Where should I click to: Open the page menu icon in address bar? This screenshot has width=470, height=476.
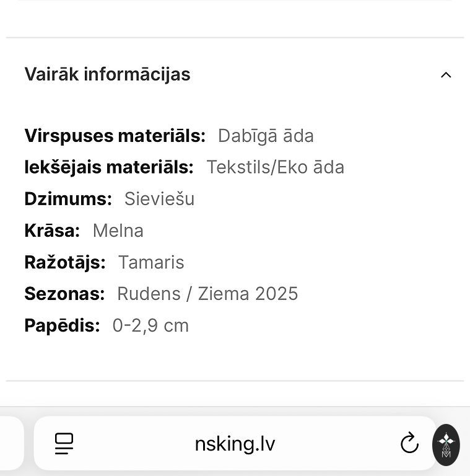click(x=64, y=443)
